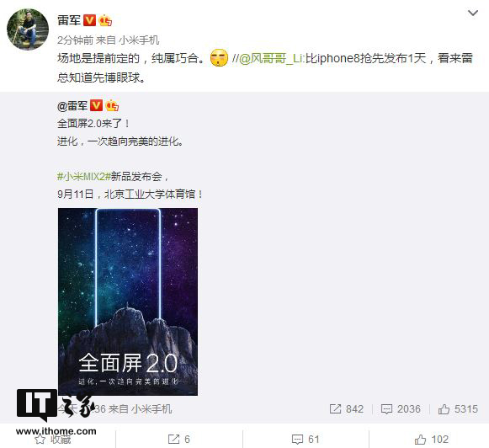Open the 小米手机 source link in header
This screenshot has width=489, height=448.
pyautogui.click(x=139, y=40)
